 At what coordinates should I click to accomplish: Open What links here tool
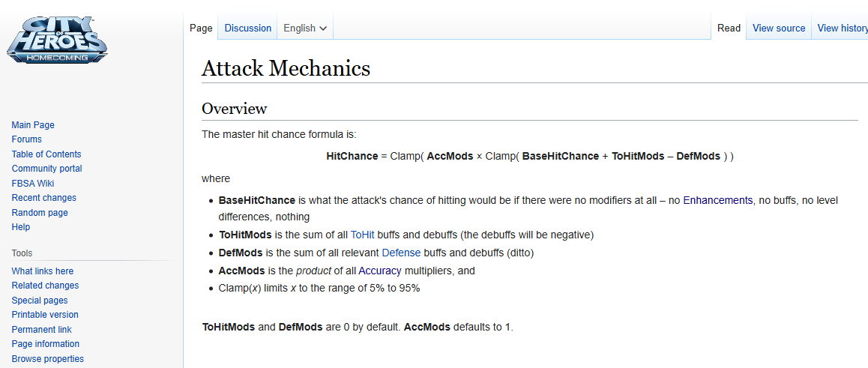click(43, 271)
